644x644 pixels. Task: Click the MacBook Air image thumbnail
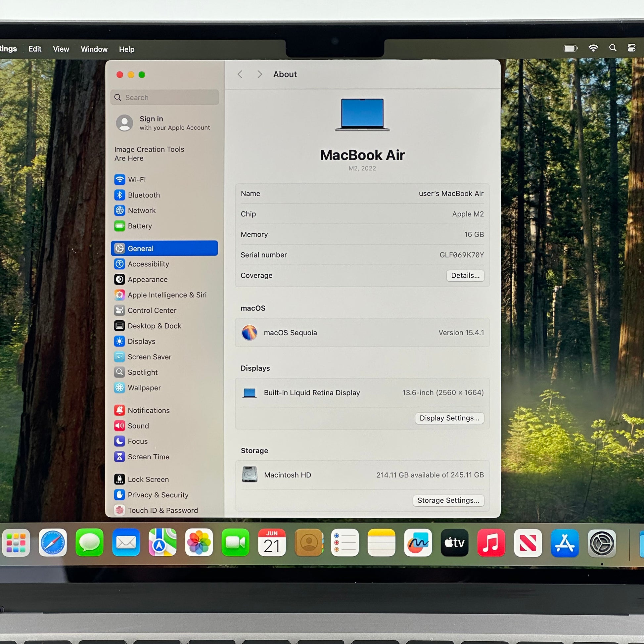point(362,114)
